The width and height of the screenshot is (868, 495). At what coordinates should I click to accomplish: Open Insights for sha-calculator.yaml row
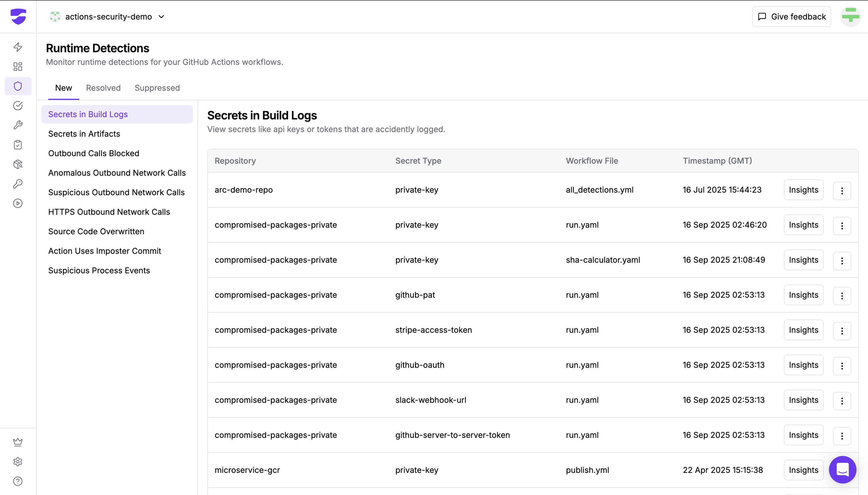tap(803, 260)
